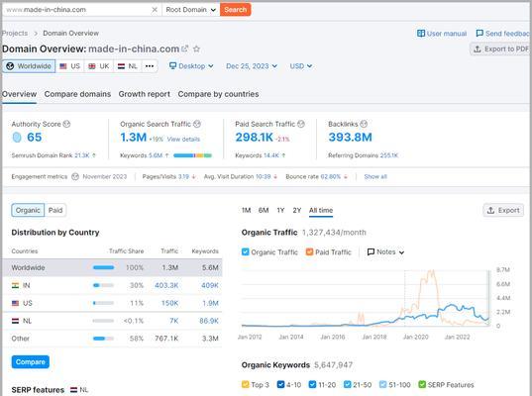Toggle the Top 3 keywords checkbox

click(246, 384)
